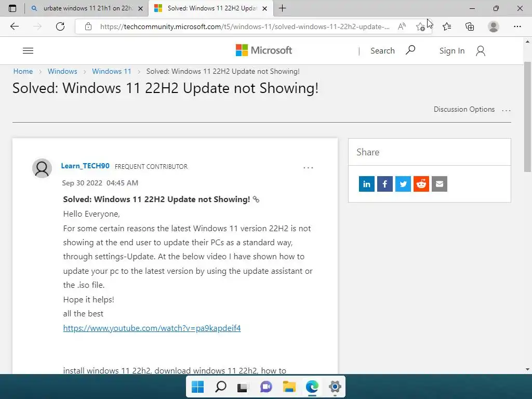The height and width of the screenshot is (399, 532).
Task: Open Collections icon in toolbar
Action: coord(470,26)
